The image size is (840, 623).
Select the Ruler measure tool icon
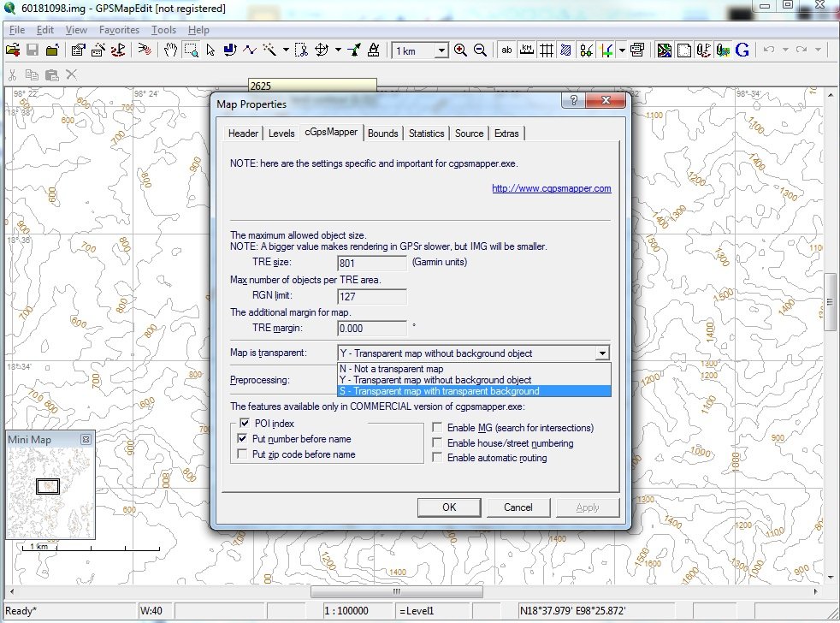[374, 50]
